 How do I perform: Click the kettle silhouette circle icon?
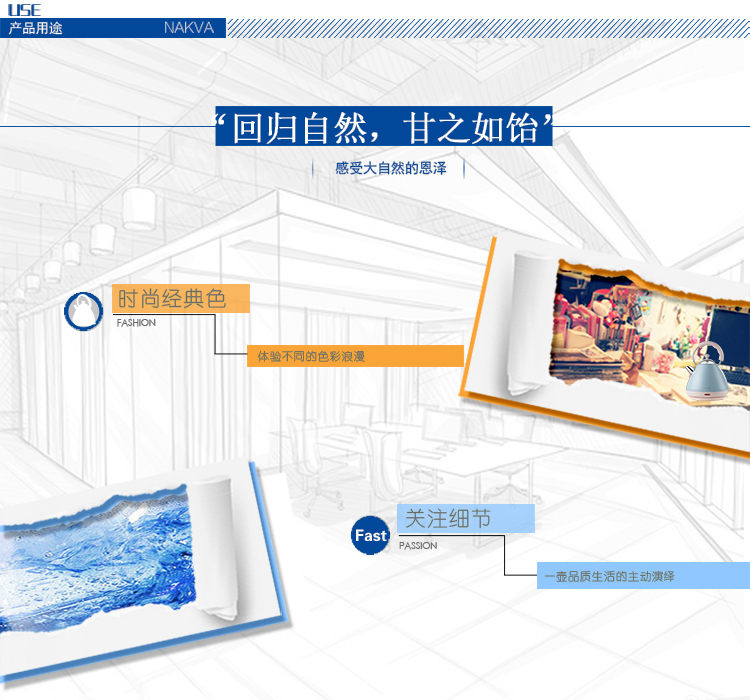tap(84, 311)
